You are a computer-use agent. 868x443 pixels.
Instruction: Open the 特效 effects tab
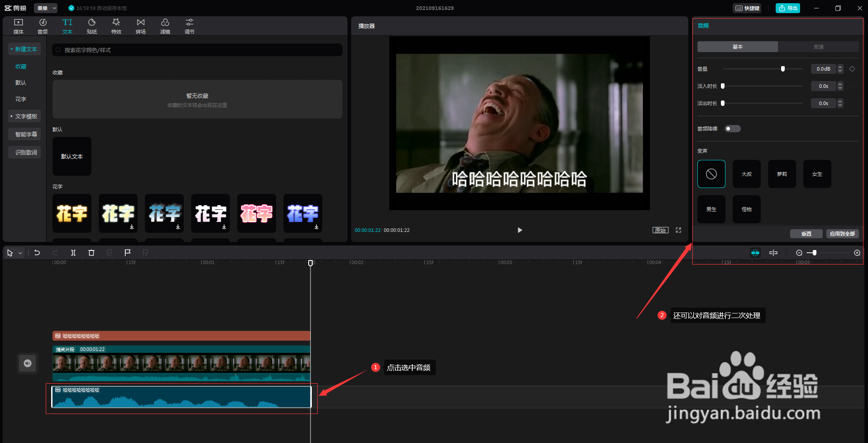[x=116, y=26]
